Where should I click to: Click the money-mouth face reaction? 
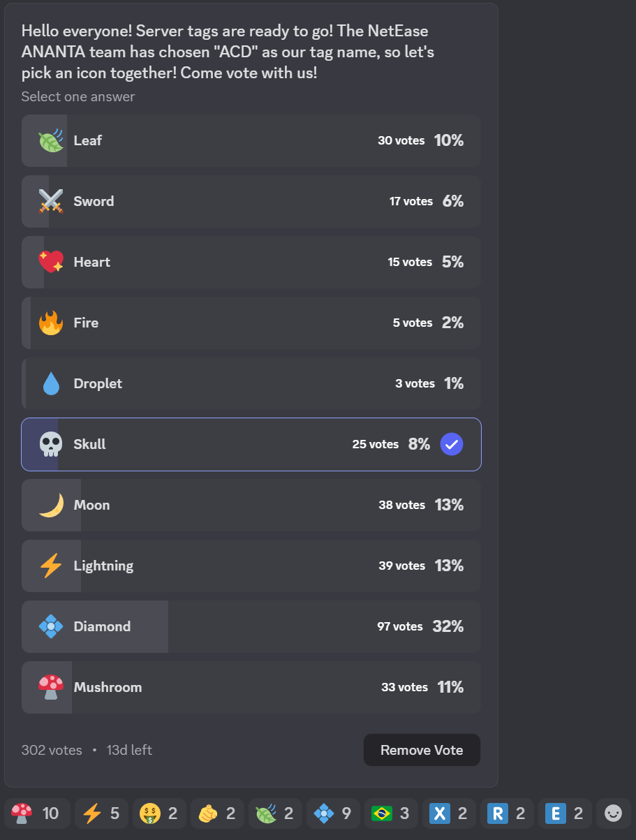click(x=159, y=813)
